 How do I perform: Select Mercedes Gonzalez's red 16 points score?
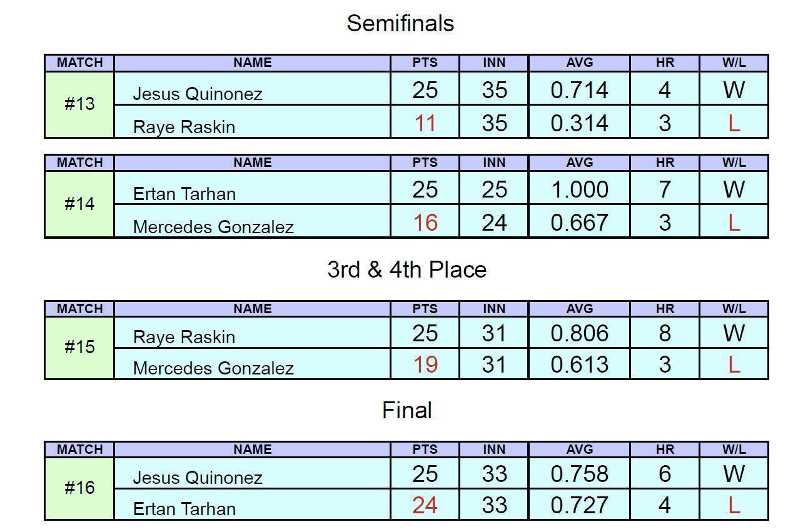(x=425, y=223)
